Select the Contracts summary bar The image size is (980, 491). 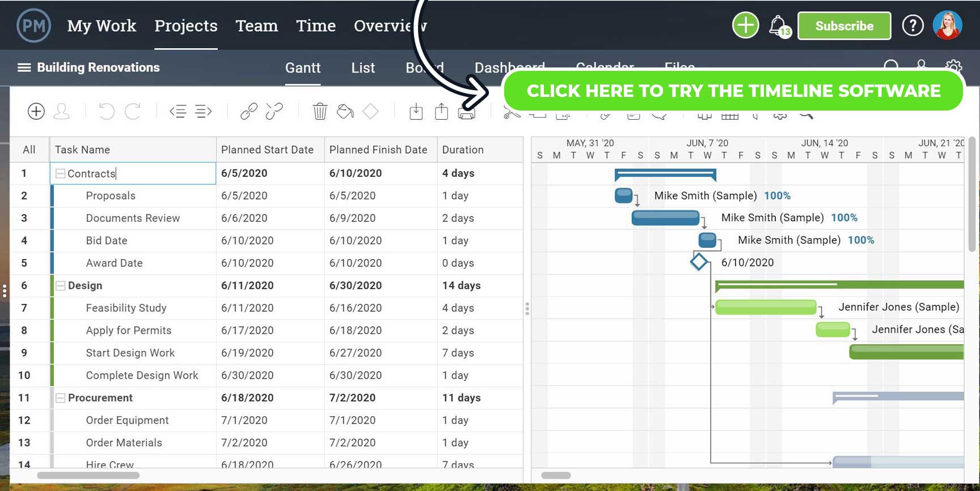pyautogui.click(x=665, y=173)
